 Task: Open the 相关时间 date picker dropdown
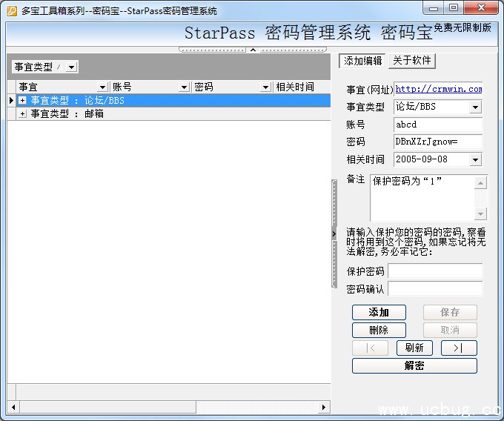point(475,159)
